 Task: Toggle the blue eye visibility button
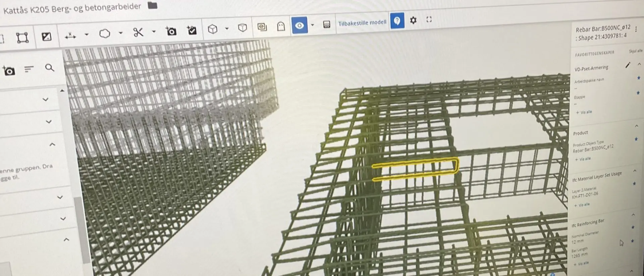[x=300, y=26]
